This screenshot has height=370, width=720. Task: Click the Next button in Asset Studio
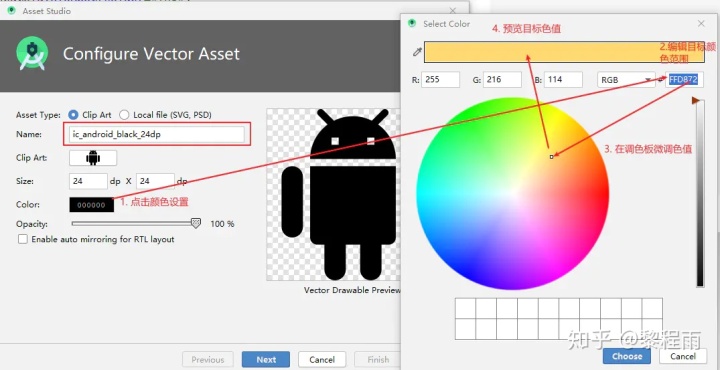pos(266,359)
